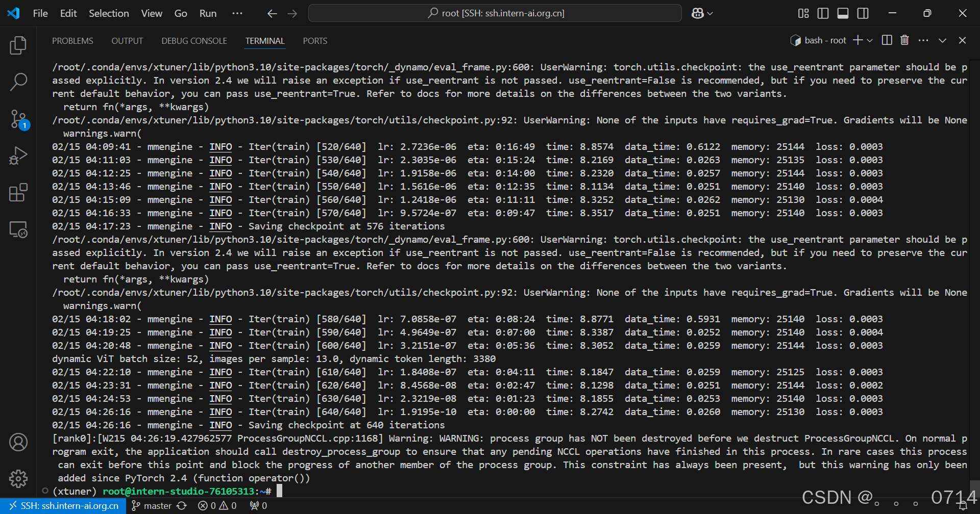Open the Selection menu
Image resolution: width=980 pixels, height=514 pixels.
point(109,14)
